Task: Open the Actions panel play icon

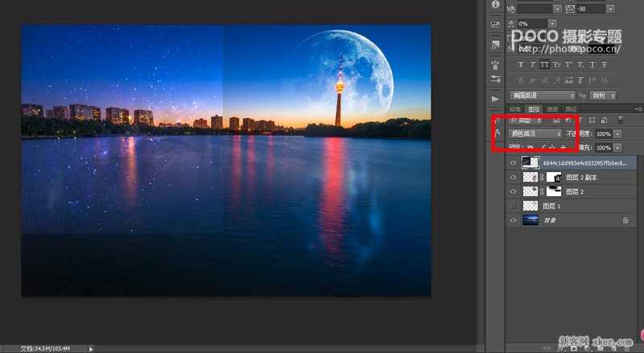Action: pos(495,99)
